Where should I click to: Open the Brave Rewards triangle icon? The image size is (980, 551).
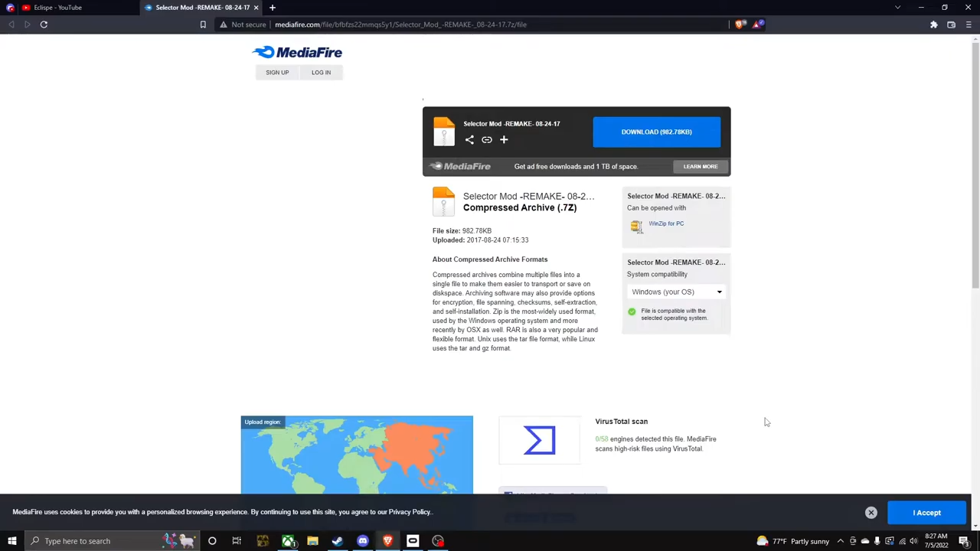click(x=757, y=24)
